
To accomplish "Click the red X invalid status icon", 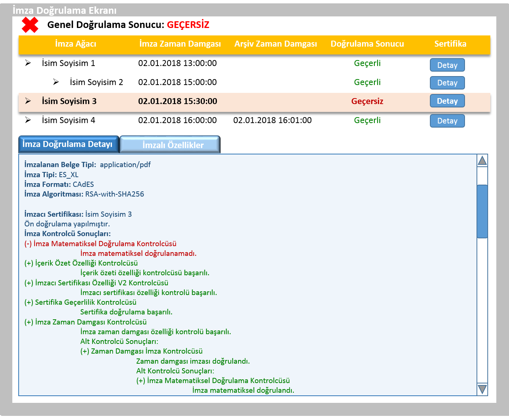I will click(x=30, y=25).
